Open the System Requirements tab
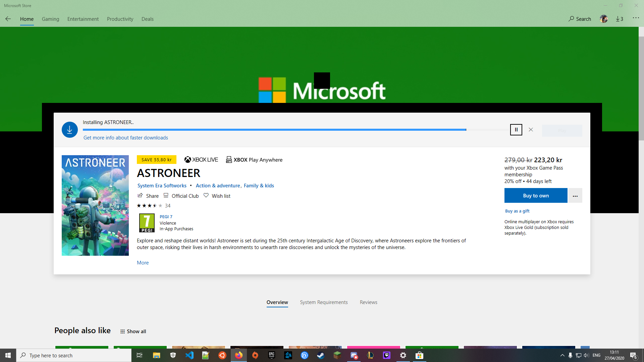Screen dimensions: 644x362 click(324, 302)
